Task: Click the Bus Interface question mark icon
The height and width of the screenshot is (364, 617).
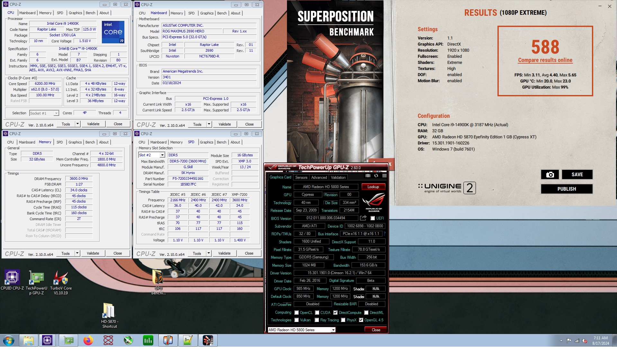Action: [384, 234]
